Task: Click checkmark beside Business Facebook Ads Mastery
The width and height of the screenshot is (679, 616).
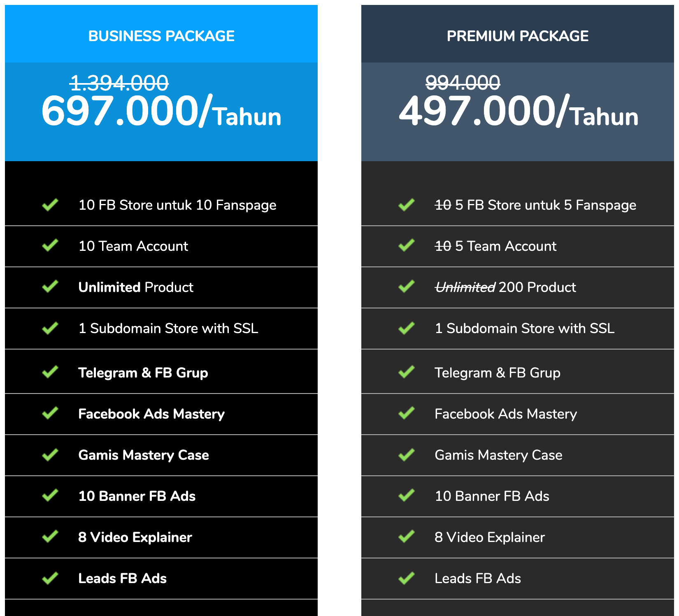Action: point(50,413)
